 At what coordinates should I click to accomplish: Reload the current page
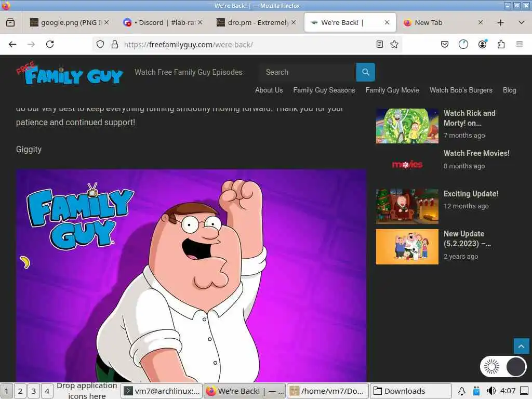click(x=50, y=45)
